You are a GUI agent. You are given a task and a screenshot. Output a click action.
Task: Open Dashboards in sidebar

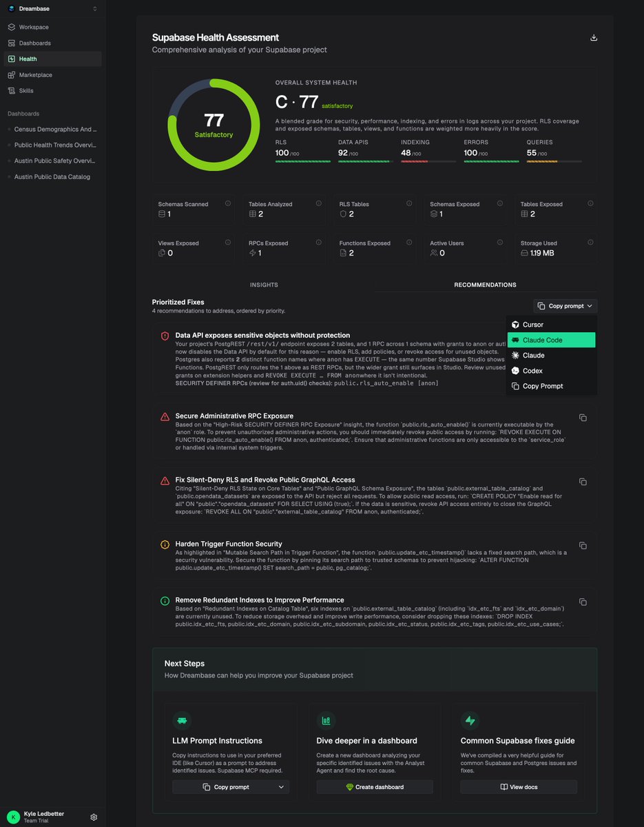point(53,43)
